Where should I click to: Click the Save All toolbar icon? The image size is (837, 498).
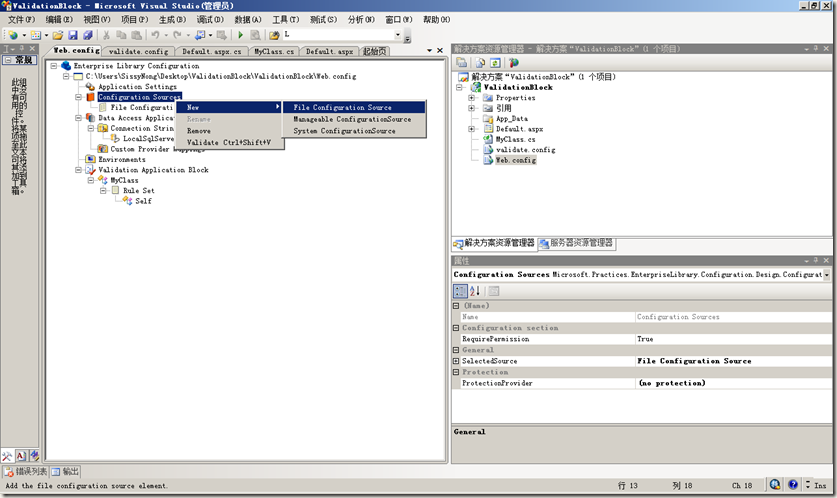click(88, 35)
